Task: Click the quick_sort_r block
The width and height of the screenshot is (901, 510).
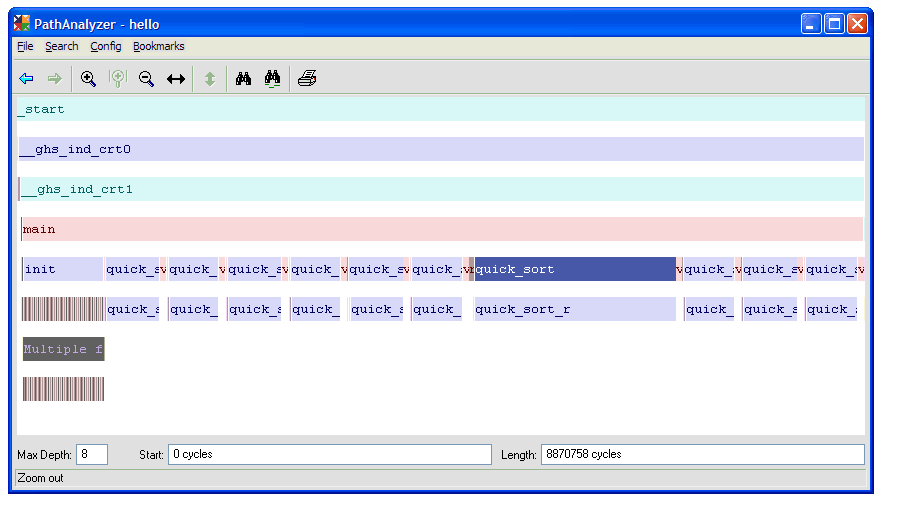Action: click(575, 309)
